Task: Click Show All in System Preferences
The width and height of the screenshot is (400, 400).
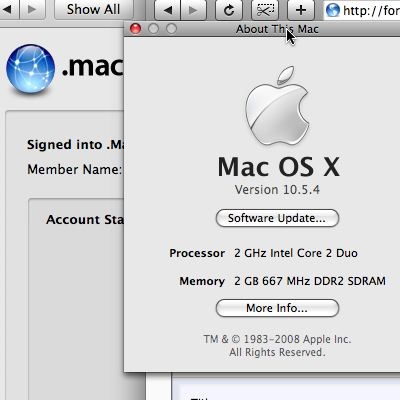Action: (x=93, y=9)
